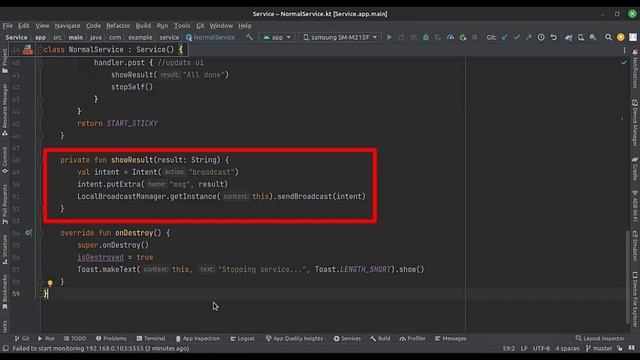
Task: Open the LF line separator selector
Action: point(524,349)
